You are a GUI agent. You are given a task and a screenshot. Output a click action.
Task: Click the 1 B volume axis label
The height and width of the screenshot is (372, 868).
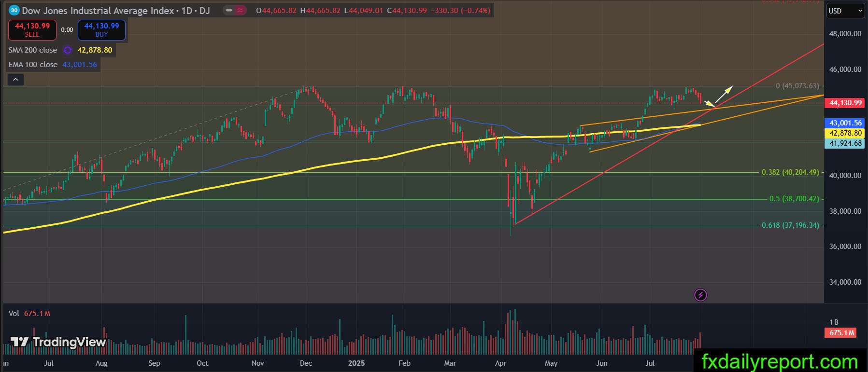[x=834, y=322]
